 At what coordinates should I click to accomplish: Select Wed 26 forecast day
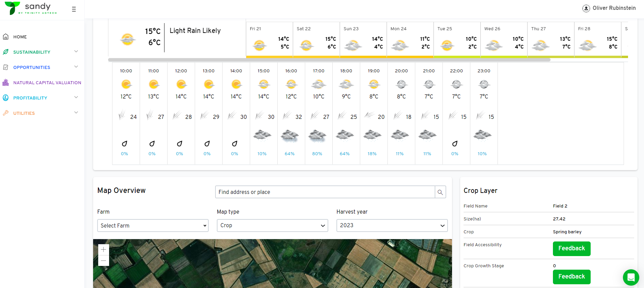coord(504,40)
